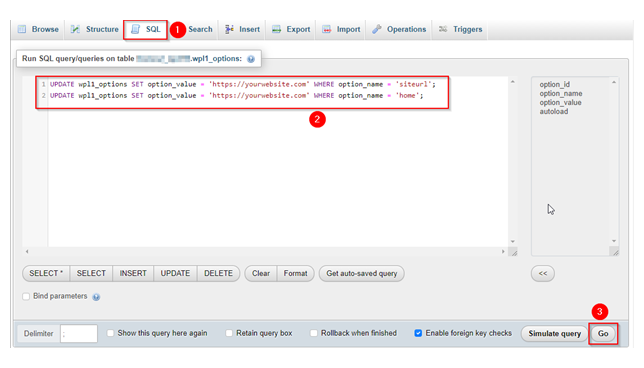Click the Browse tab icon

[22, 29]
